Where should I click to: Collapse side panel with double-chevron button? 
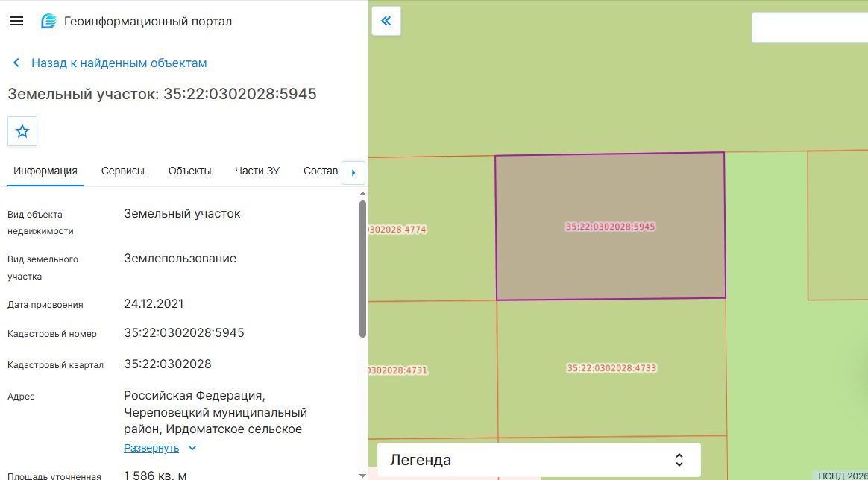(x=386, y=21)
